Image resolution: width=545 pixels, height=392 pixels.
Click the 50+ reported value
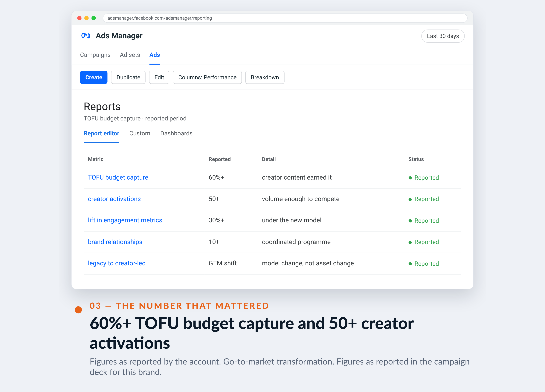click(214, 199)
